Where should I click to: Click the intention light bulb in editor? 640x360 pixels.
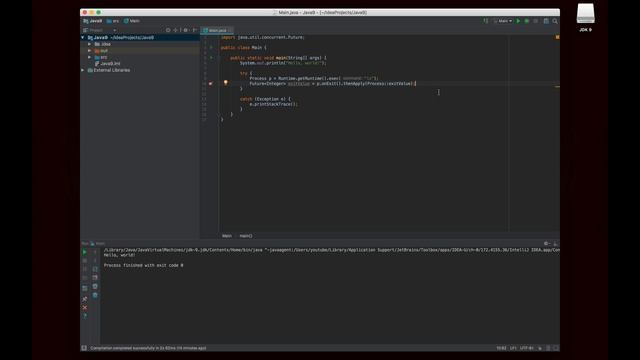click(225, 83)
